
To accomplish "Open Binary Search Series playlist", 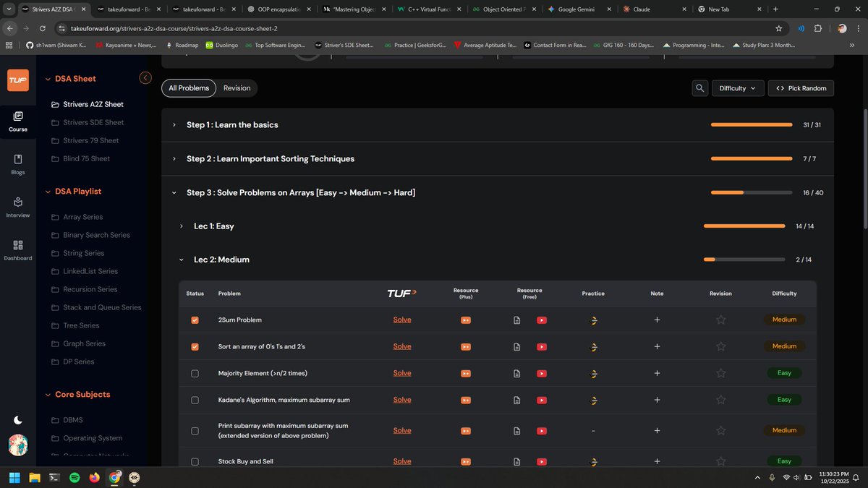I will (x=96, y=235).
